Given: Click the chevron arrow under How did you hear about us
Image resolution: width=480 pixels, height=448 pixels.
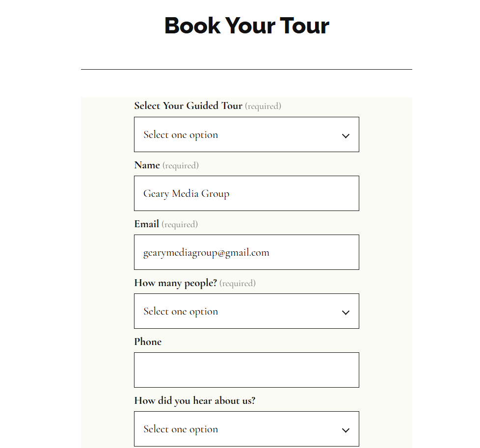Looking at the screenshot, I should (346, 430).
